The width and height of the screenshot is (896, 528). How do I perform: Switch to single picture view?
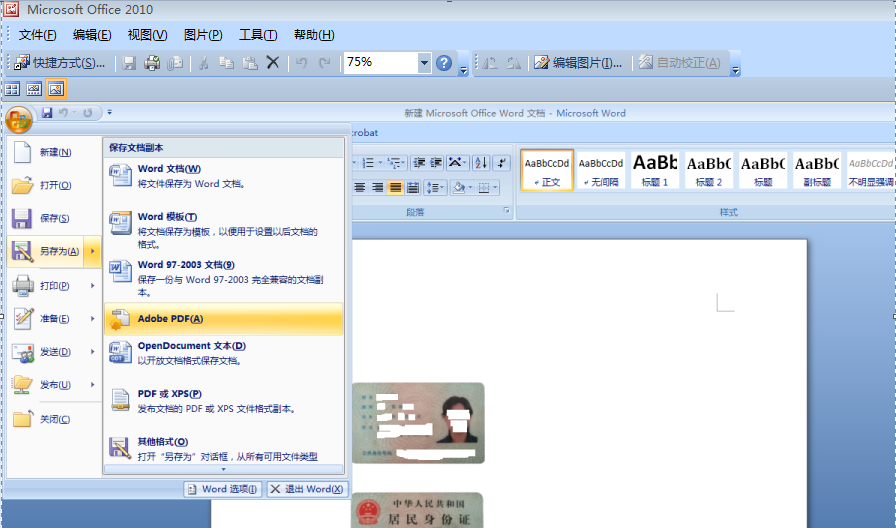tap(55, 89)
